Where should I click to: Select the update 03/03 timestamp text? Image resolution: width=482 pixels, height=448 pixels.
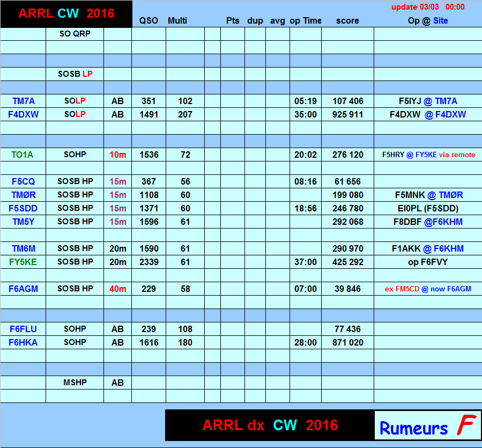(x=427, y=7)
